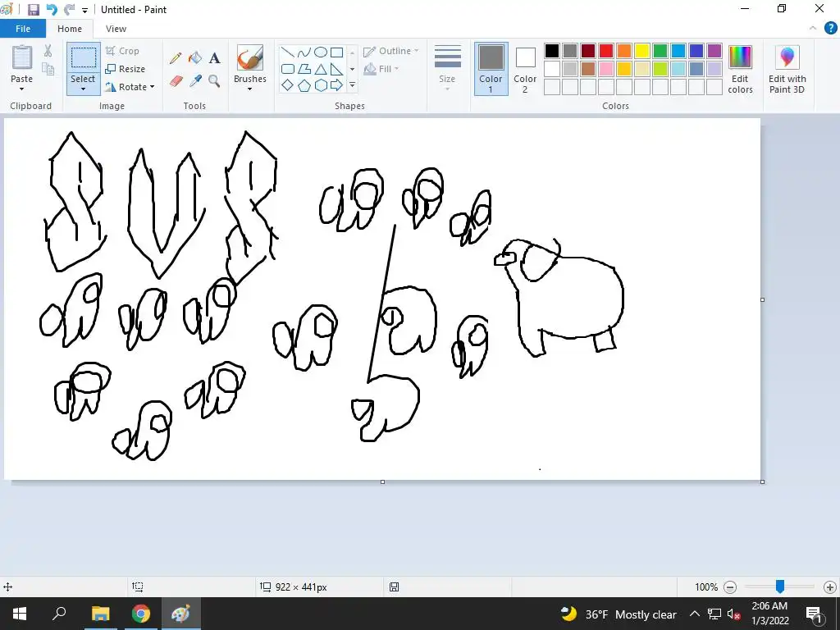Pick the Pentagon shape
Viewport: 840px width, 630px height.
click(304, 84)
